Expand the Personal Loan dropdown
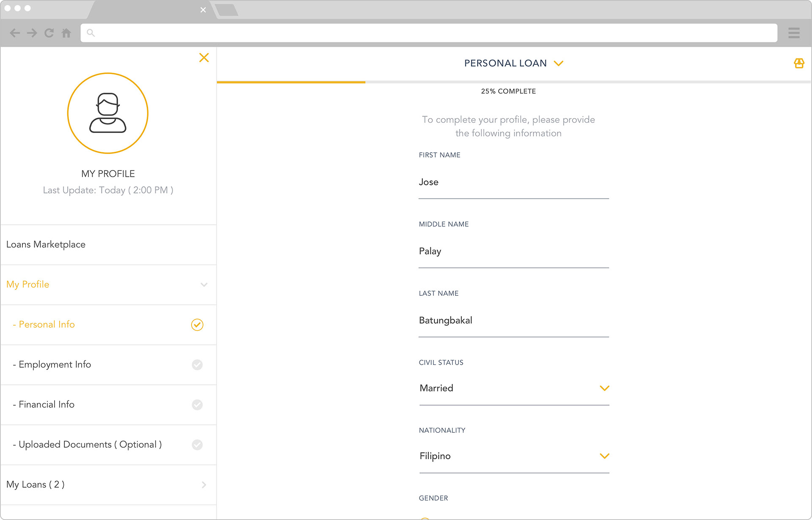 [x=559, y=63]
